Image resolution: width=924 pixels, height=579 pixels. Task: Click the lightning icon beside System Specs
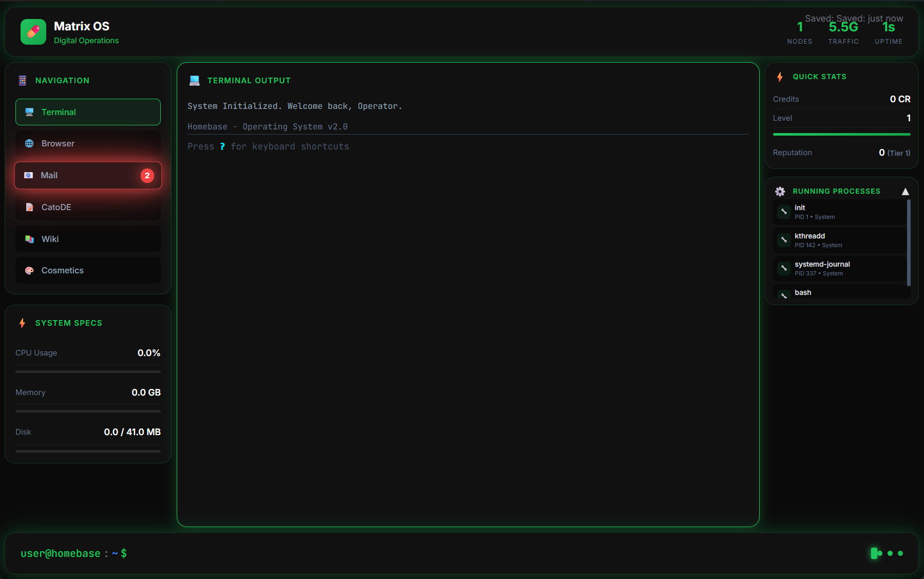(x=22, y=323)
